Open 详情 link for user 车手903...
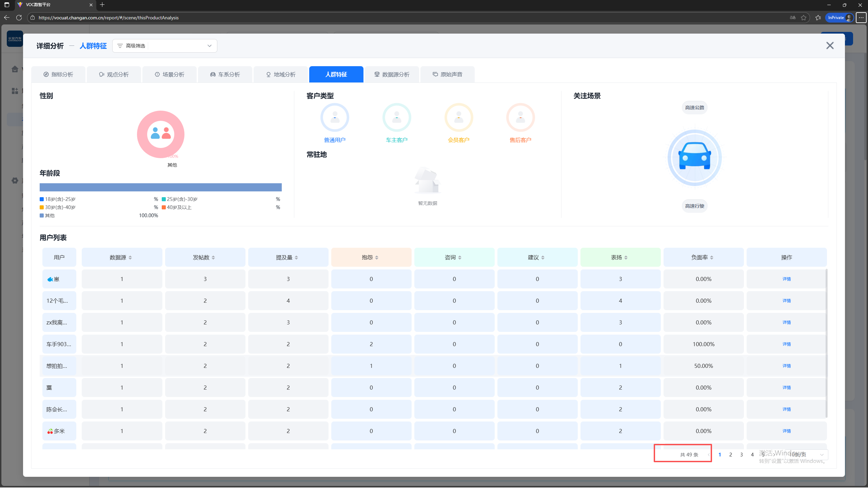Screen dimensions: 868x488 [786, 344]
